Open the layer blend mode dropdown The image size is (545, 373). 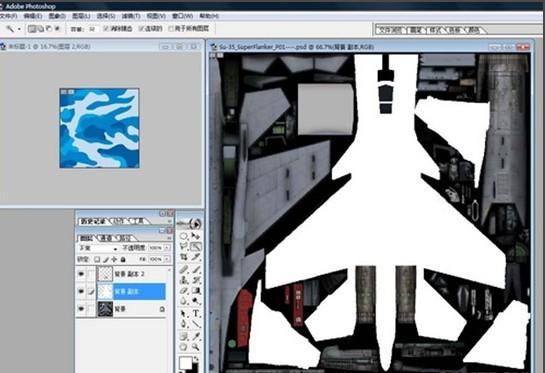point(98,248)
